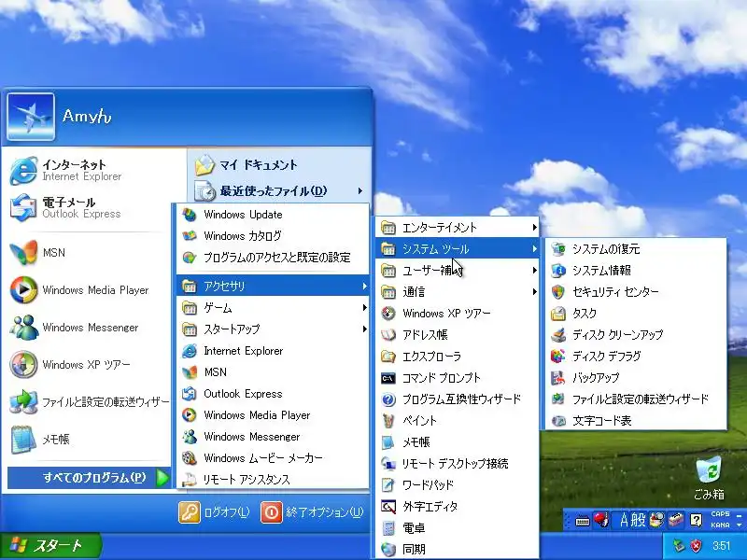747x560 pixels.
Task: Click リモート デスクトップ接続 icon
Action: [x=388, y=464]
